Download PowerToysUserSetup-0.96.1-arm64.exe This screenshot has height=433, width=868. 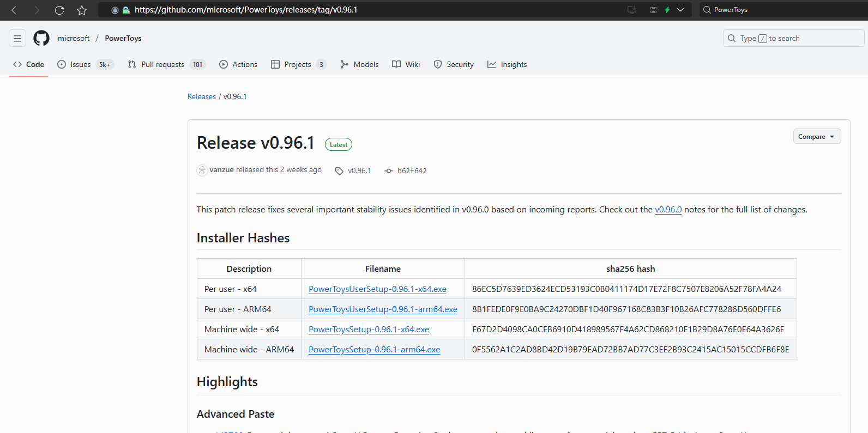[x=383, y=309]
